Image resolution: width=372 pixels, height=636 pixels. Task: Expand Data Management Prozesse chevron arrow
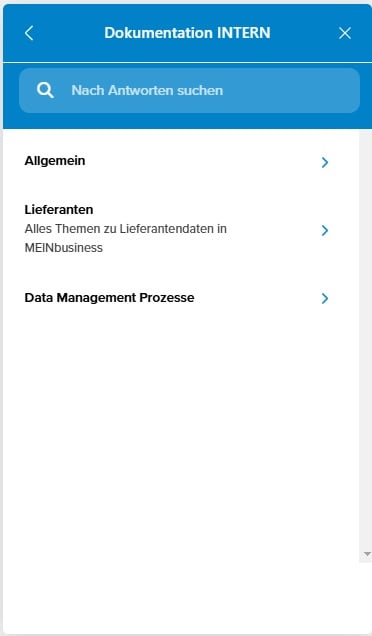tap(325, 299)
